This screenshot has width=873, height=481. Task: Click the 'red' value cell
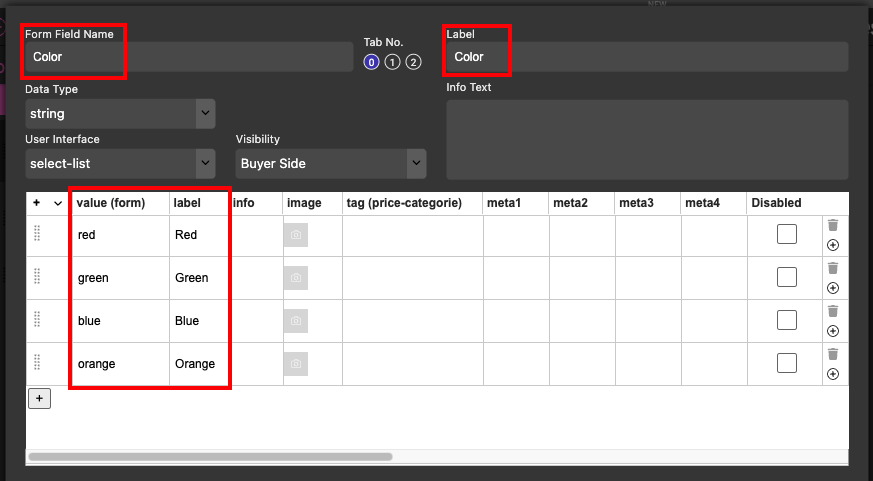tap(121, 235)
